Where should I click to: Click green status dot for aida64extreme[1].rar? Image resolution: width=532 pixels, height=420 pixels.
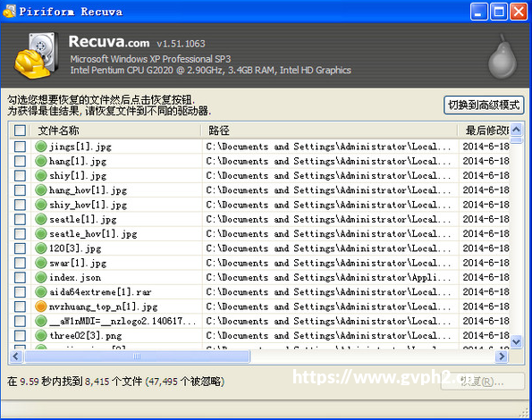(41, 292)
